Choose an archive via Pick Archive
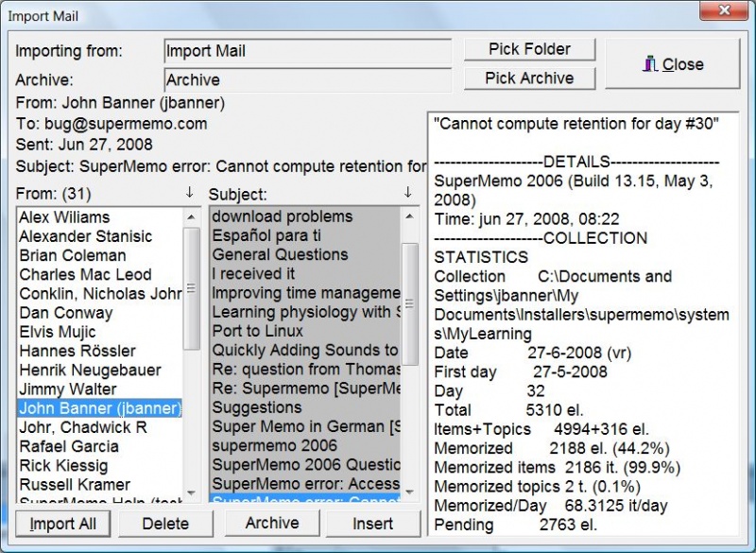Image resolution: width=756 pixels, height=553 pixels. tap(529, 78)
